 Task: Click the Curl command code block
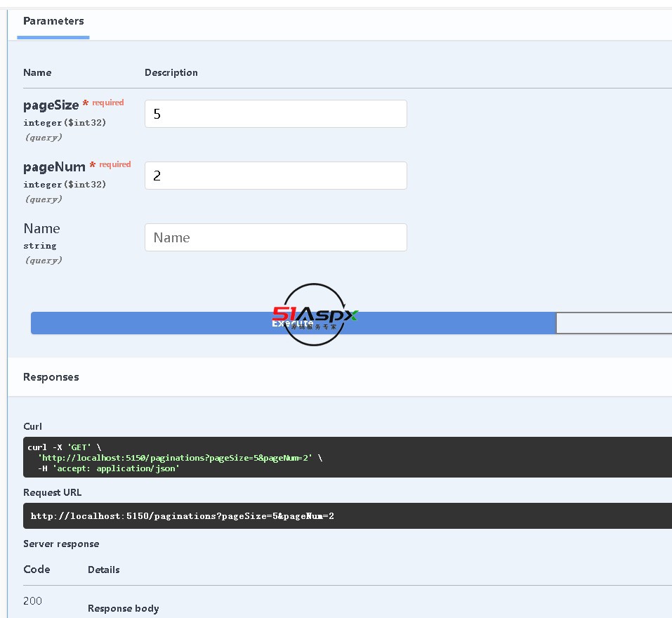tap(347, 457)
